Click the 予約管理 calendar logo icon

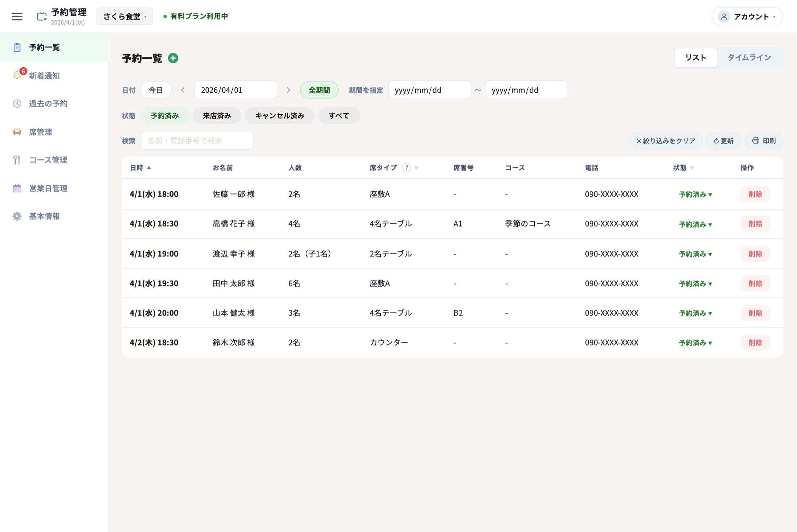coord(42,16)
